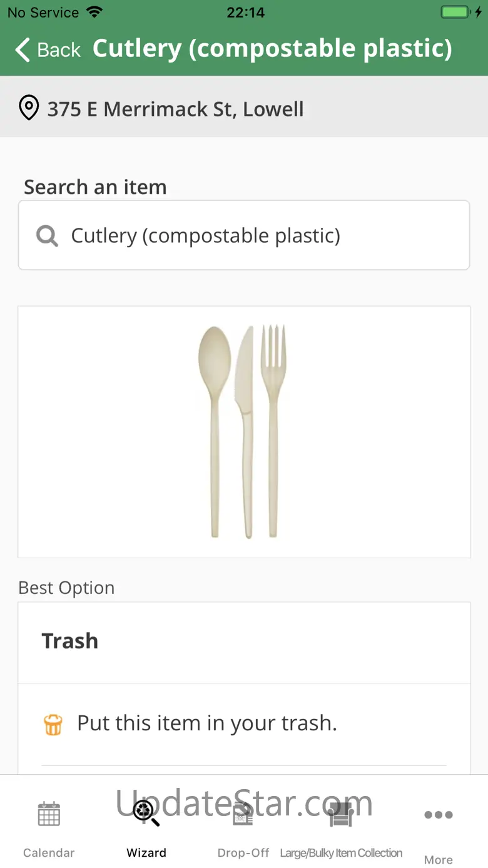Tap the Calendar grid icon

(49, 814)
